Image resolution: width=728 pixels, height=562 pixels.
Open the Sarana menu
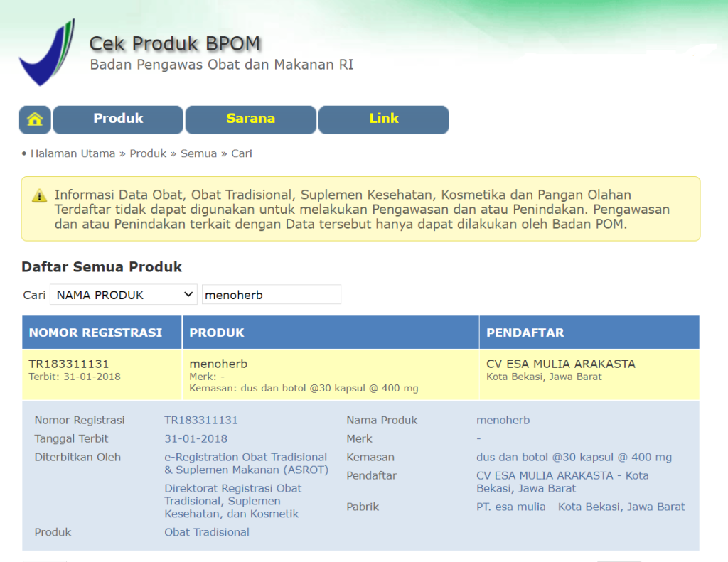click(x=250, y=119)
